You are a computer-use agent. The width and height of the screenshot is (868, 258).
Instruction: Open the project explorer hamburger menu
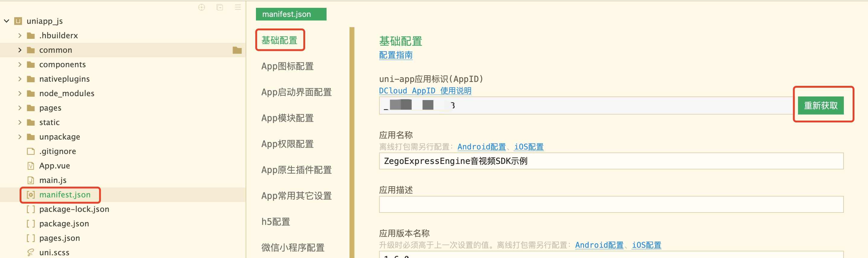238,8
